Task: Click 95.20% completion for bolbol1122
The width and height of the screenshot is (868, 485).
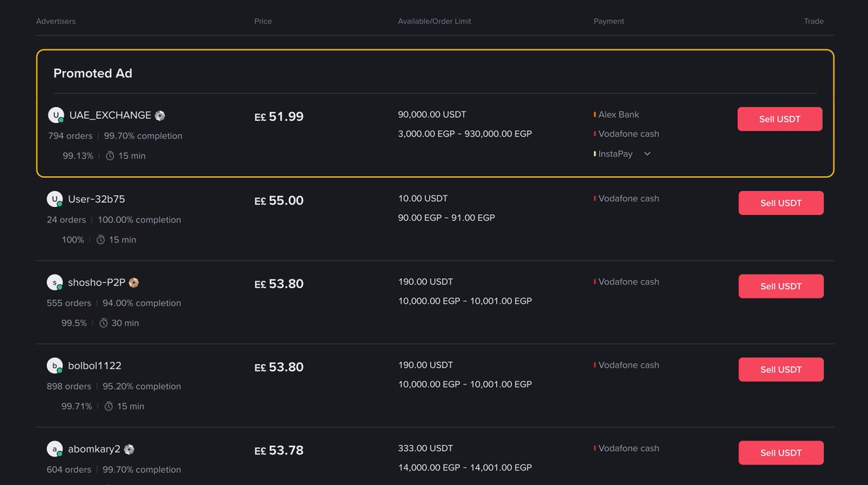Action: (142, 386)
